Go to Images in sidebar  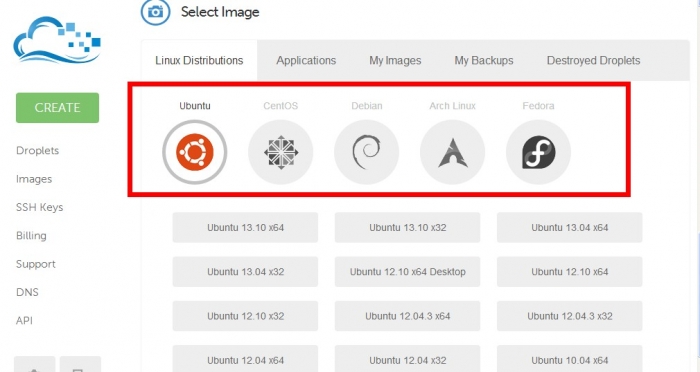(x=34, y=179)
